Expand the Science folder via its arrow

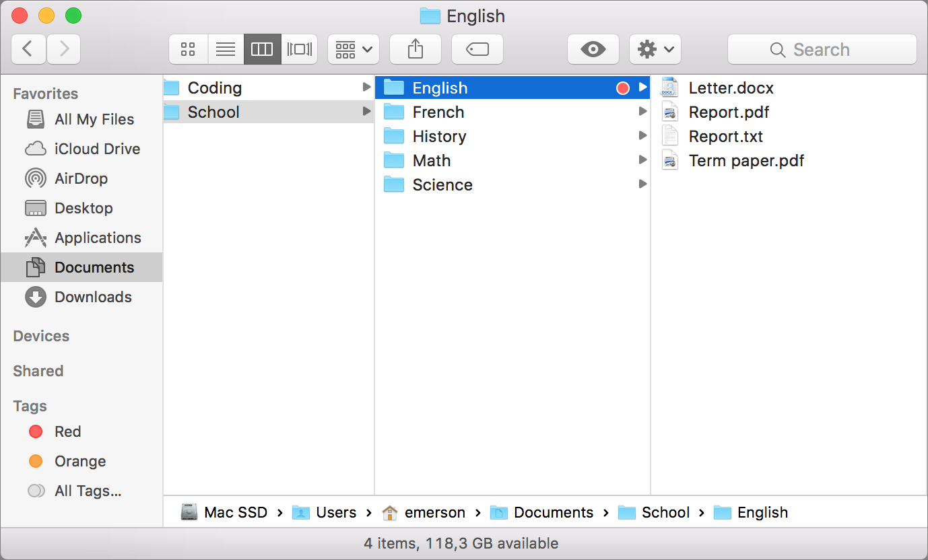point(642,184)
